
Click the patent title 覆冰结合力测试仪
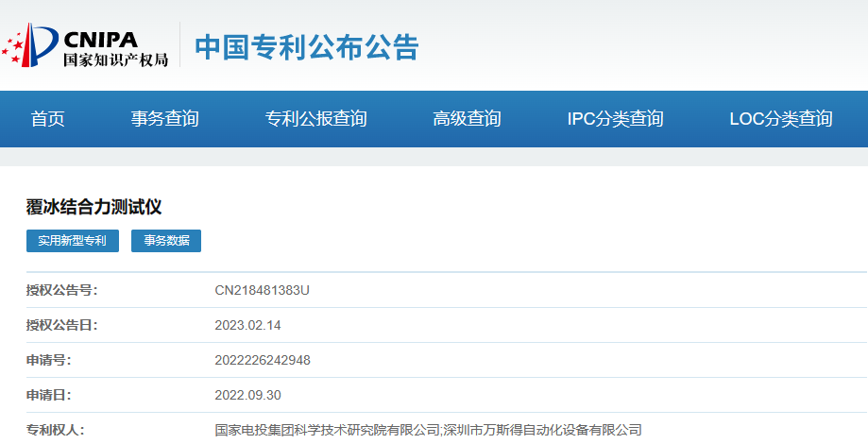(94, 207)
